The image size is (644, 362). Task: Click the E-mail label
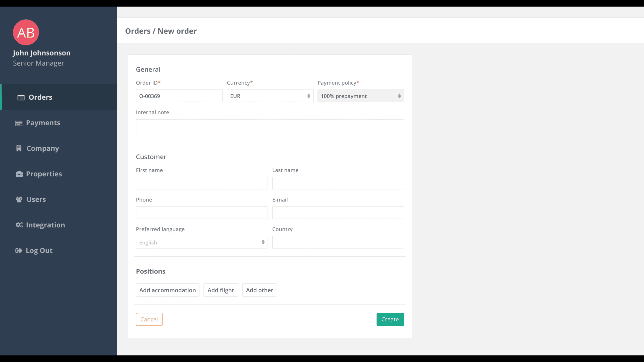click(280, 200)
